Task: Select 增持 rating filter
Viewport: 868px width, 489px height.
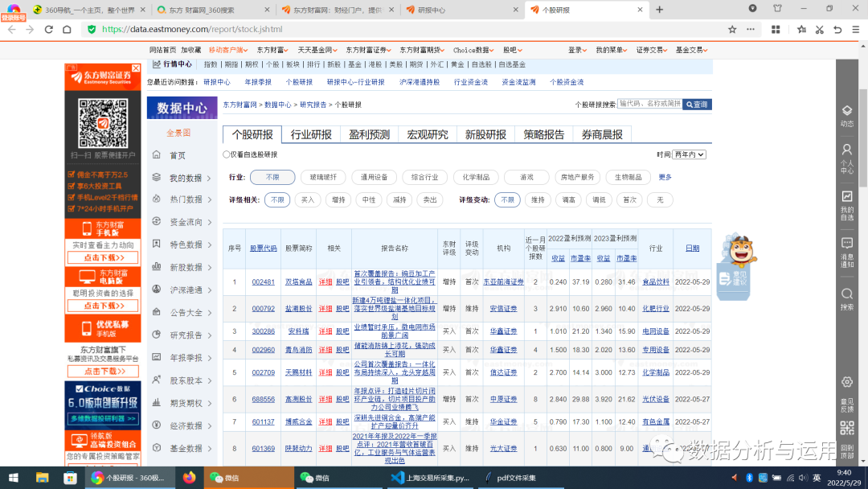Action: (338, 200)
